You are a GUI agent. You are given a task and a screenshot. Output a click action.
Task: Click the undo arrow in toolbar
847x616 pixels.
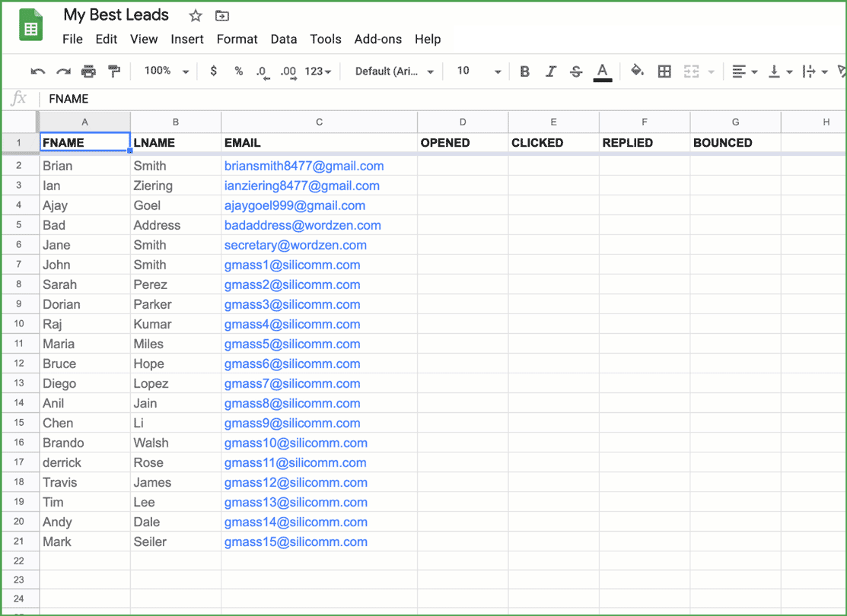37,71
